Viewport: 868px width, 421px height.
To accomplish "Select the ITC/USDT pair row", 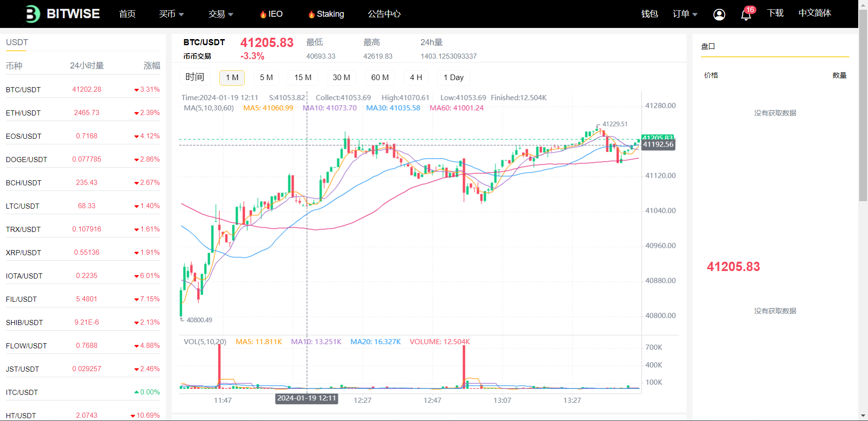I will click(x=83, y=392).
